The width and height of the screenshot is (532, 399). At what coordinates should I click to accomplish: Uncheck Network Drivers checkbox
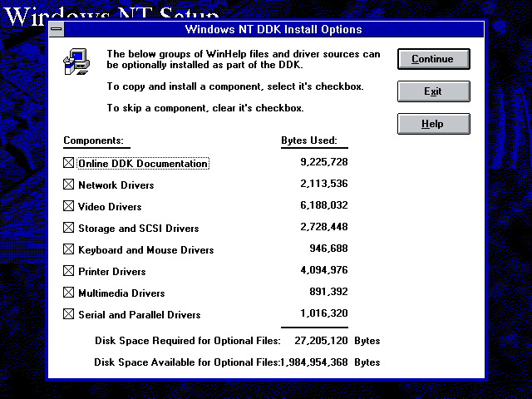coord(68,185)
